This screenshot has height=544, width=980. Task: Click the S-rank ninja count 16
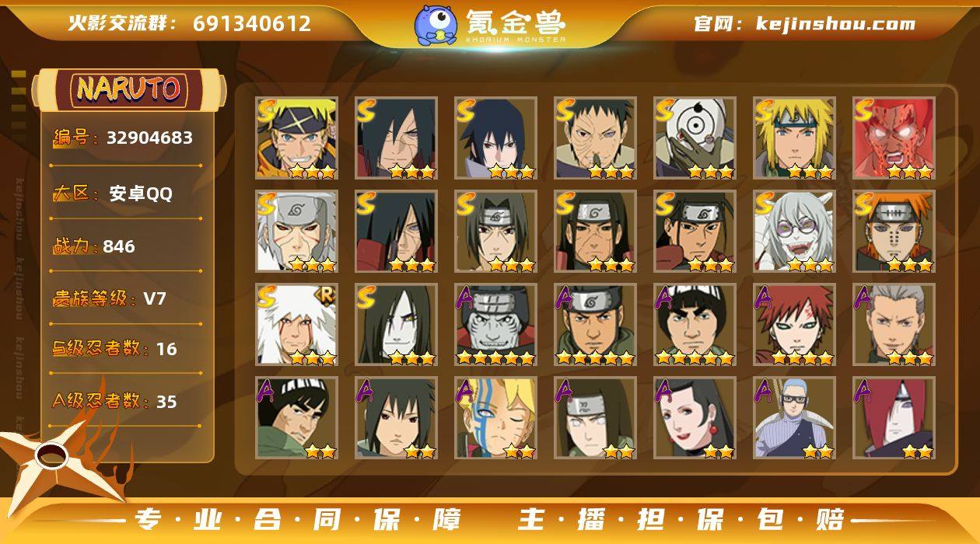tap(166, 349)
